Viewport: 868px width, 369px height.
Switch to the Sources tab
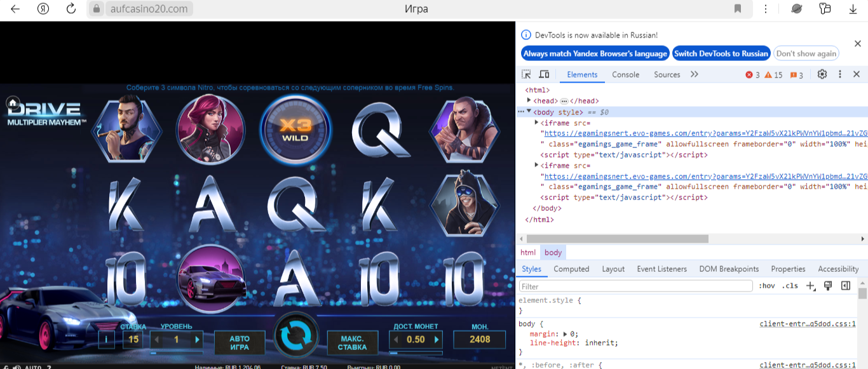click(x=667, y=74)
